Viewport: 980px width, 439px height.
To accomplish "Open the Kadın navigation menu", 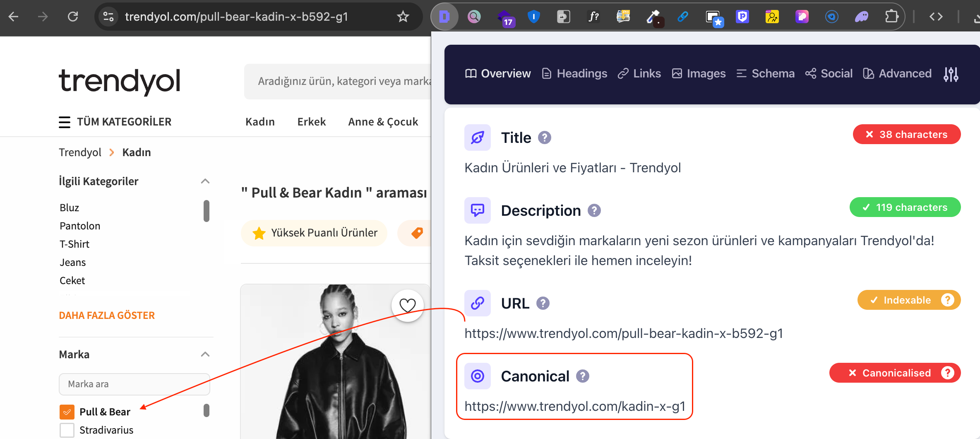I will tap(260, 121).
